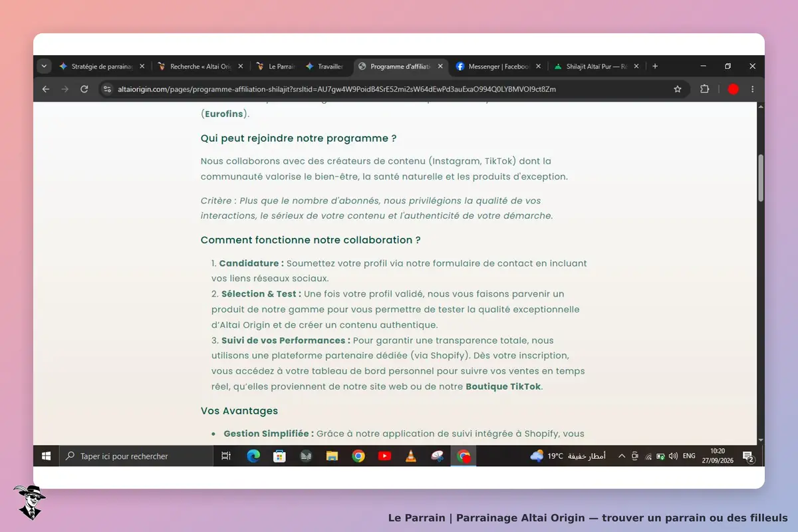798x532 pixels.
Task: Bookmark this page with the star icon
Action: click(678, 89)
